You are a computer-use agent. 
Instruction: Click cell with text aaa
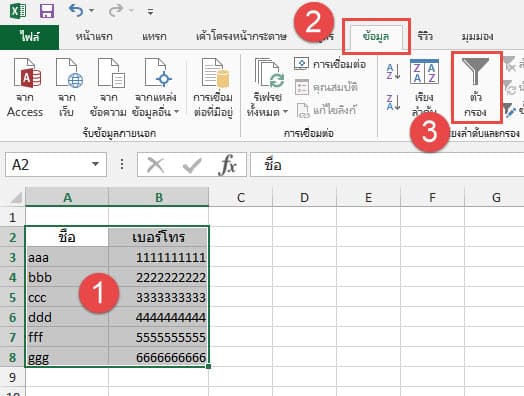pos(67,257)
